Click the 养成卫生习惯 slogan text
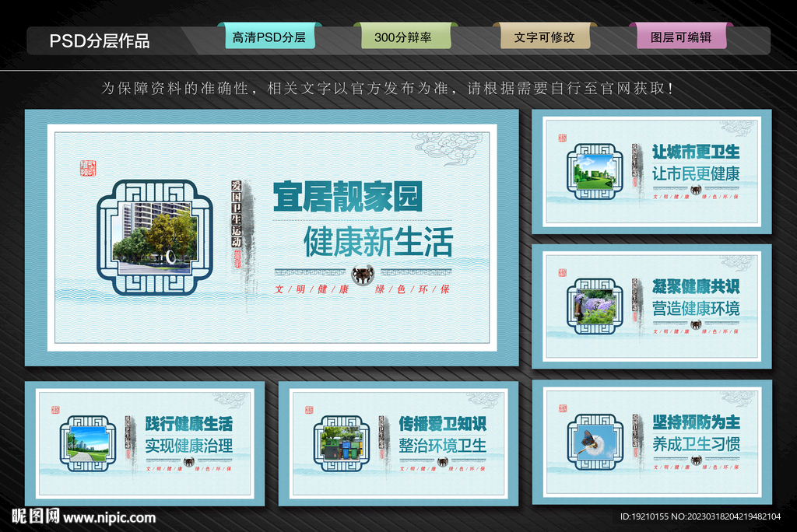This screenshot has height=532, width=797. pos(695,445)
